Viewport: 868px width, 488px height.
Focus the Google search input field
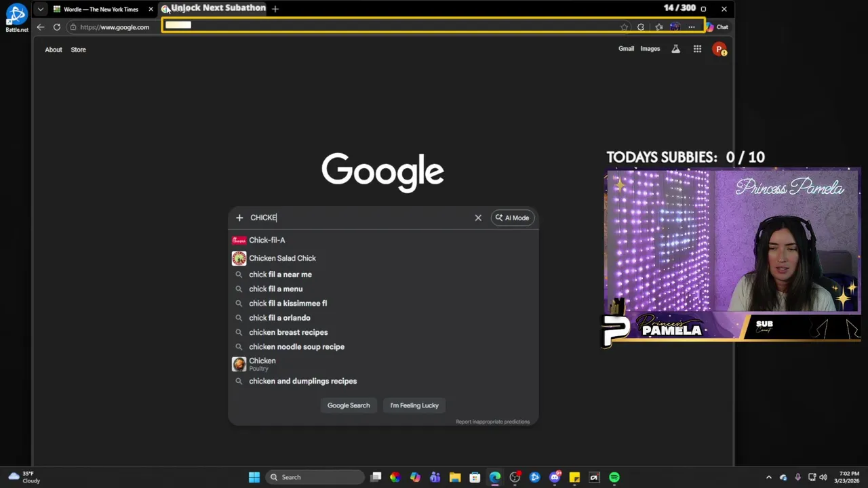coord(359,218)
